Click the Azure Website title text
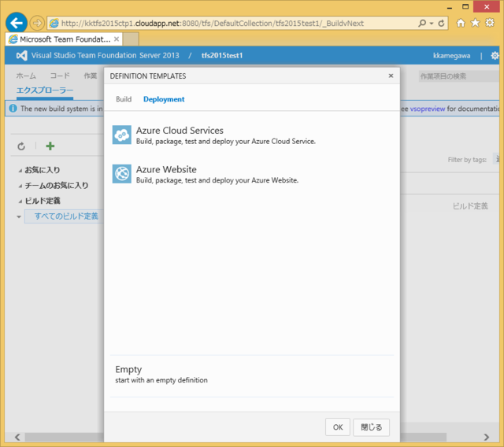This screenshot has width=504, height=447. point(166,169)
